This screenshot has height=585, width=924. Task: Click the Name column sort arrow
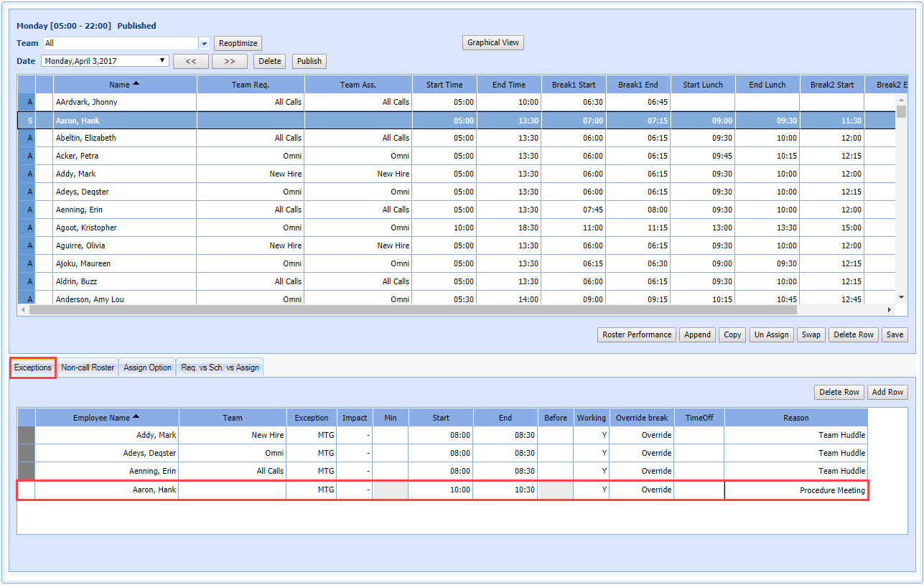[136, 84]
